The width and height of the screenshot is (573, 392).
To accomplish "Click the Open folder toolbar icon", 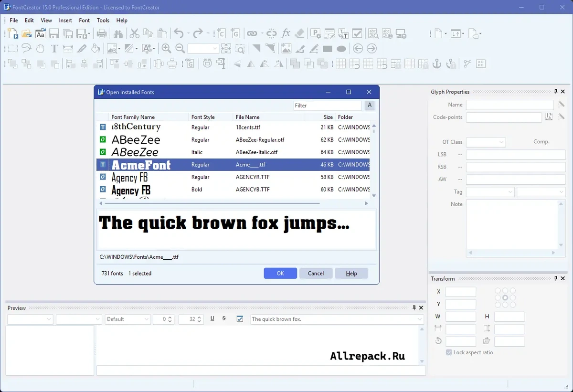I will pyautogui.click(x=26, y=33).
